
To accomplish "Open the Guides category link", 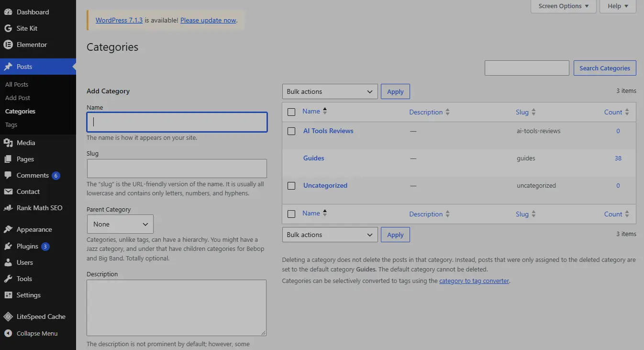I will click(314, 158).
